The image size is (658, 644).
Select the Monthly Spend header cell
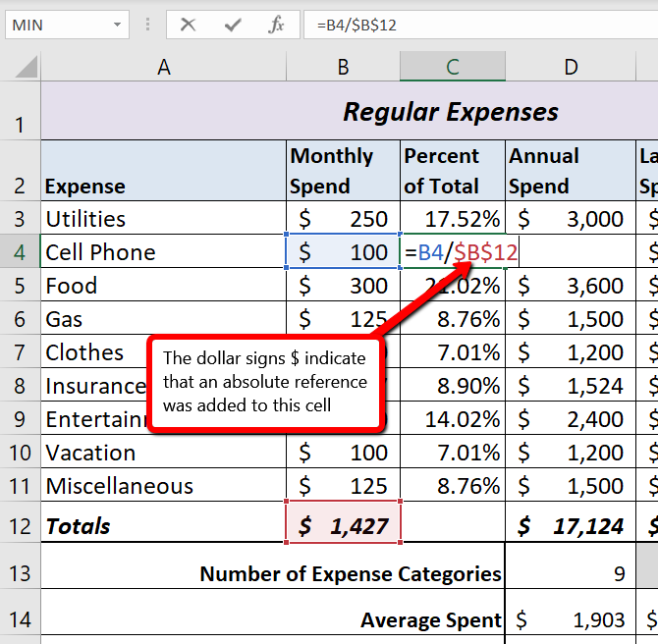[x=344, y=171]
